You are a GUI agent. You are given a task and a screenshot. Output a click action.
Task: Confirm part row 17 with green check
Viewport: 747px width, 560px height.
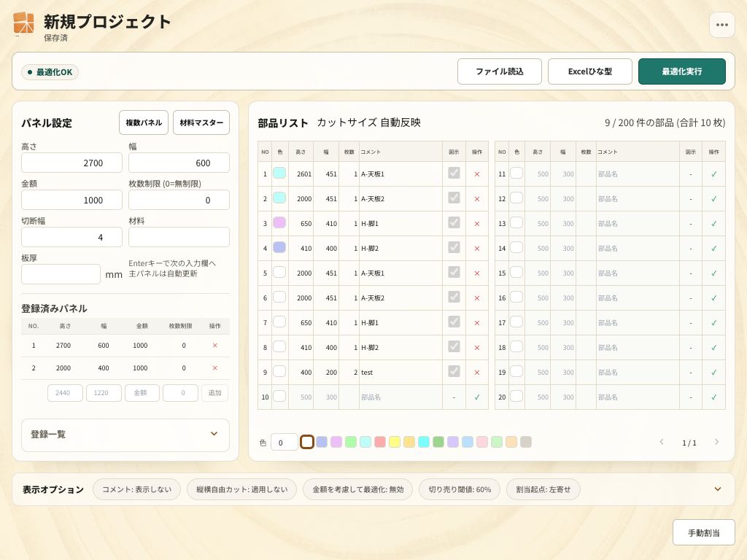point(713,323)
